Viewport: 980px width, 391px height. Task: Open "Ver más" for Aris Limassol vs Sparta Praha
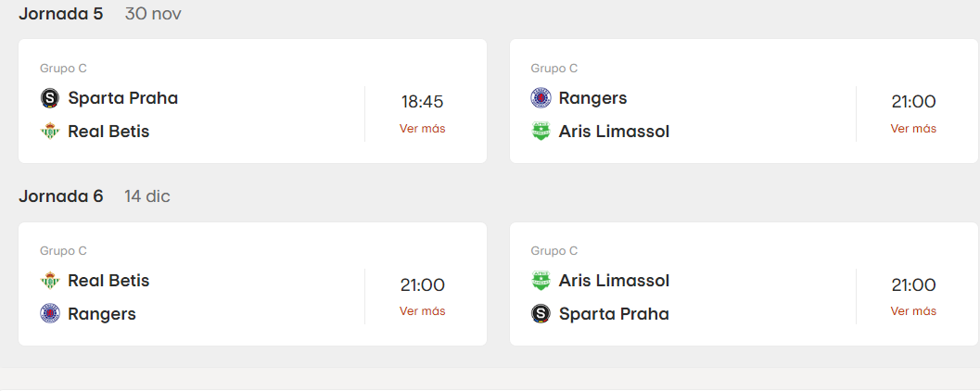pos(913,311)
